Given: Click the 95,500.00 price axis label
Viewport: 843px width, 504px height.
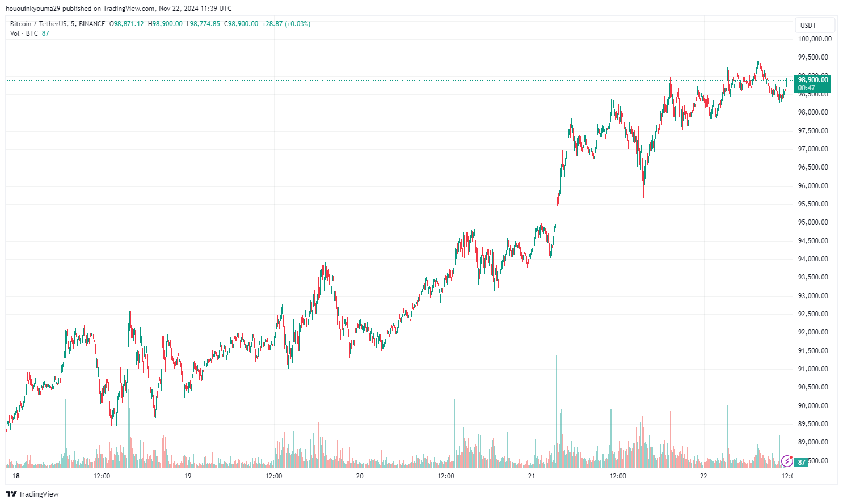Looking at the screenshot, I should click(813, 204).
